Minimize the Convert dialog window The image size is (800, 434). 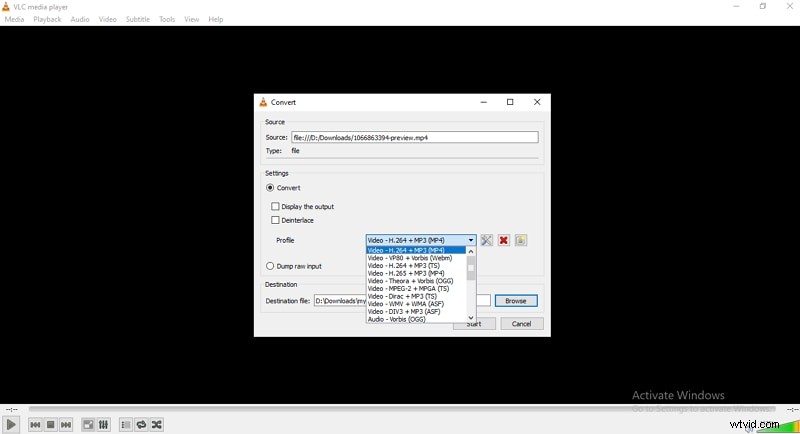(x=484, y=102)
